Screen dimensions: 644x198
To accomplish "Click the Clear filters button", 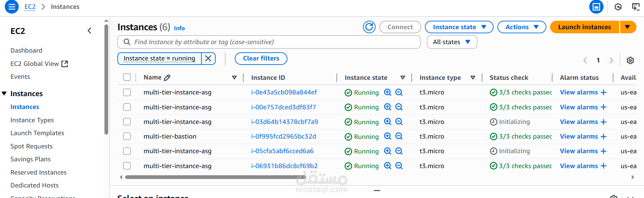I will point(261,58).
